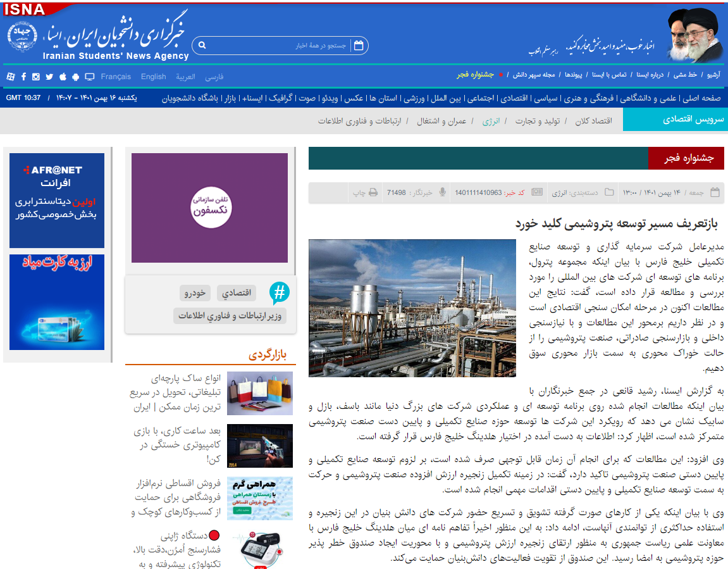728x569 pixels.
Task: Click the Aparat film-reel icon
Action: pyautogui.click(x=10, y=77)
